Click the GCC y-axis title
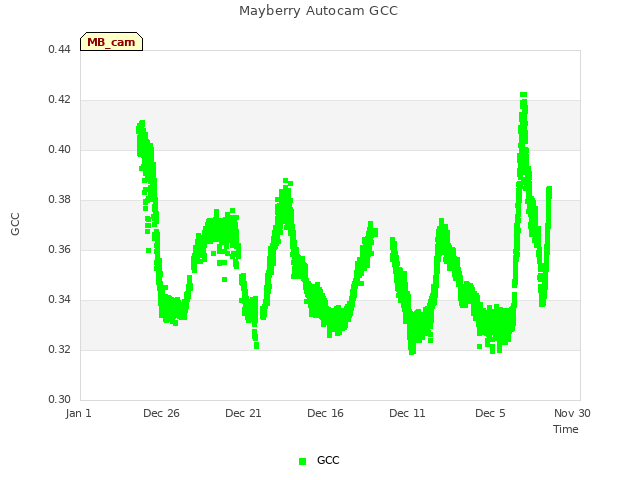 pyautogui.click(x=15, y=224)
